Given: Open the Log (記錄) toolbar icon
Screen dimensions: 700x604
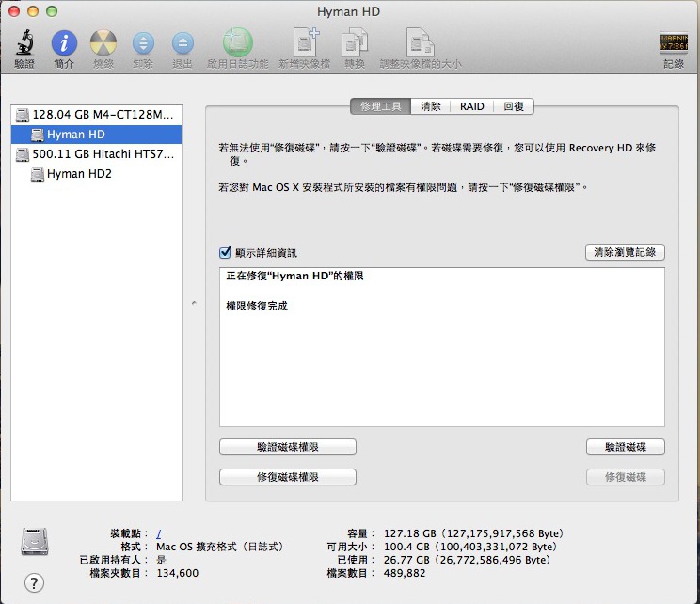Looking at the screenshot, I should pos(674,43).
